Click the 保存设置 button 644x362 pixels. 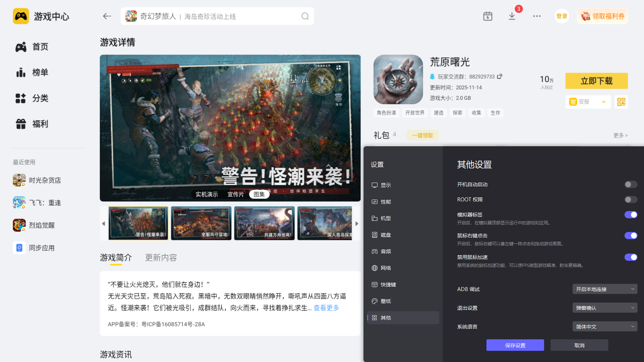(x=515, y=345)
